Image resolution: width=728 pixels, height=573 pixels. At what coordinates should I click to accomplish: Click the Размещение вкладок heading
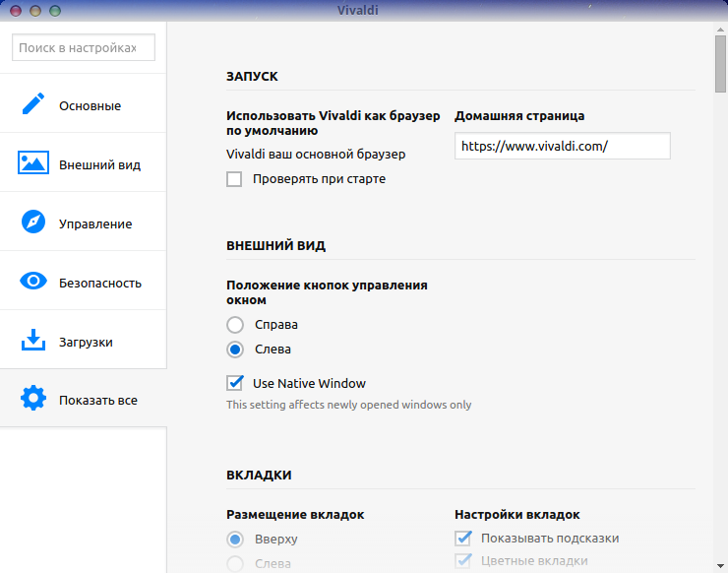(295, 515)
